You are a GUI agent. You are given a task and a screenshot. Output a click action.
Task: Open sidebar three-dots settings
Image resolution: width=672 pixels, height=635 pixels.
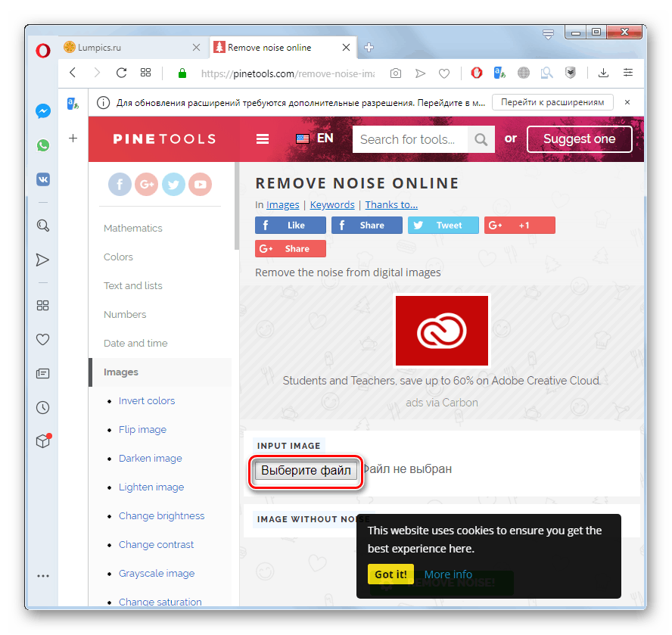(x=43, y=576)
